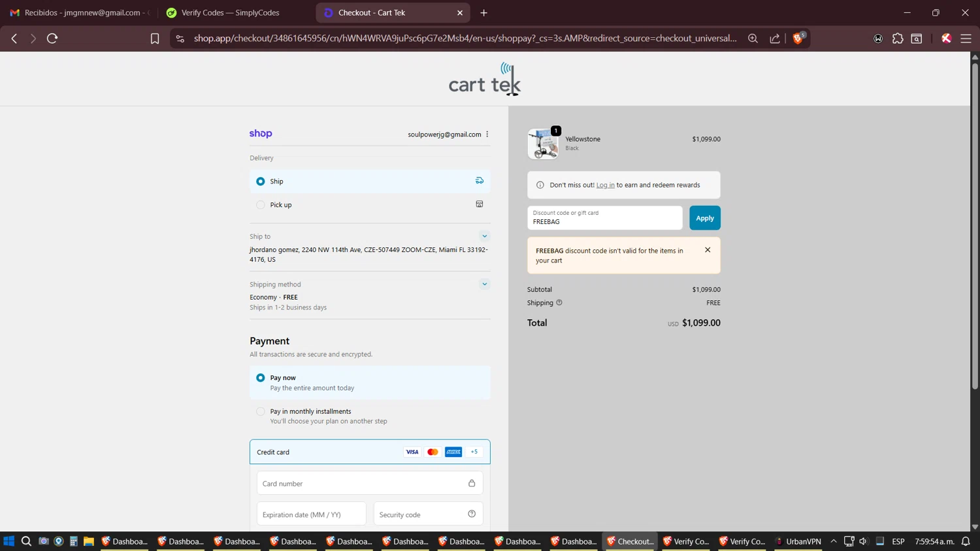Click the shop logo link

tap(261, 133)
